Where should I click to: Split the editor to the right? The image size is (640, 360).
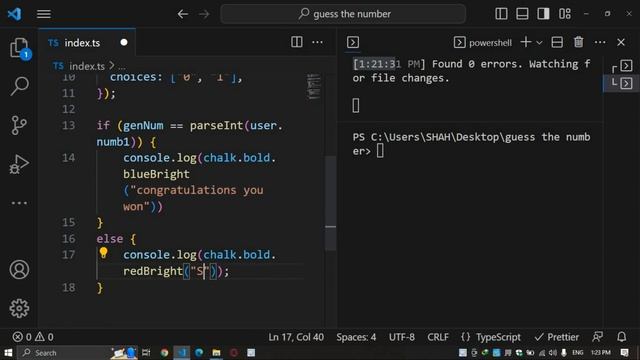(x=297, y=42)
